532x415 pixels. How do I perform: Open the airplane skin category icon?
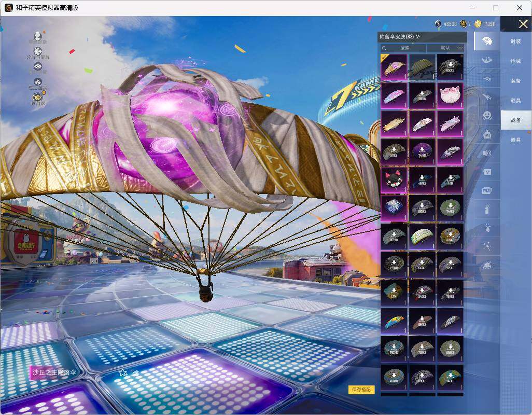tap(487, 97)
